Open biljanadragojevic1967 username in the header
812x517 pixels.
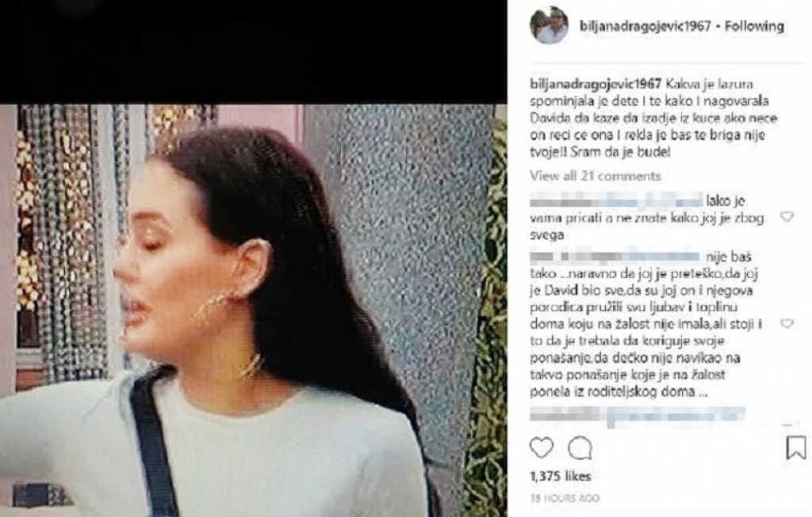click(645, 26)
